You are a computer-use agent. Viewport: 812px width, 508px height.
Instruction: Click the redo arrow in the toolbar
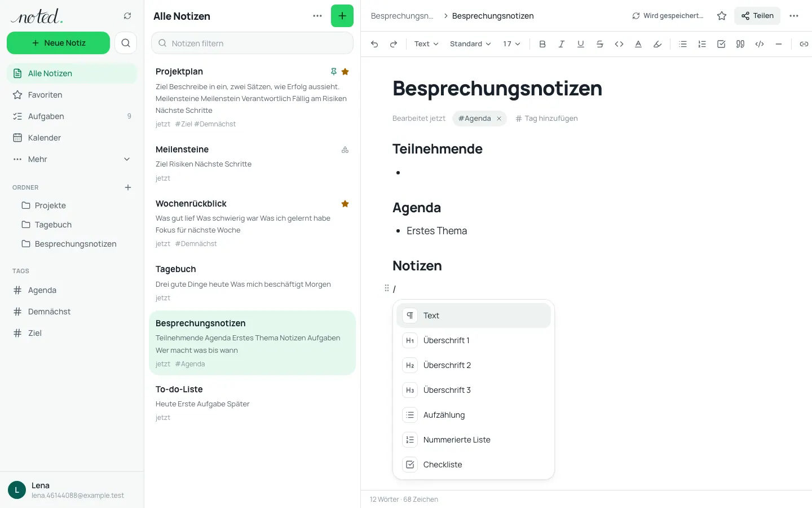pos(394,44)
